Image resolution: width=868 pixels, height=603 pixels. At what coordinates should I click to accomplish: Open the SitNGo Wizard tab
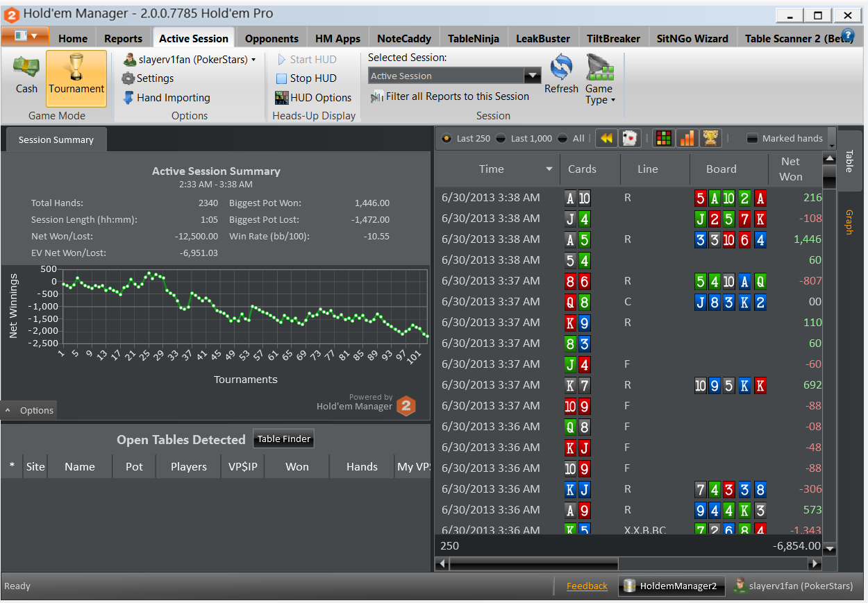click(692, 38)
